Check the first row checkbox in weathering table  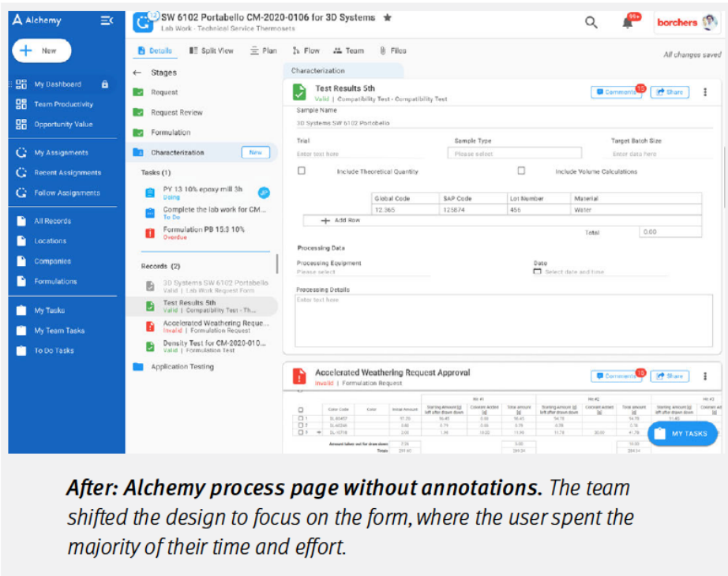300,418
